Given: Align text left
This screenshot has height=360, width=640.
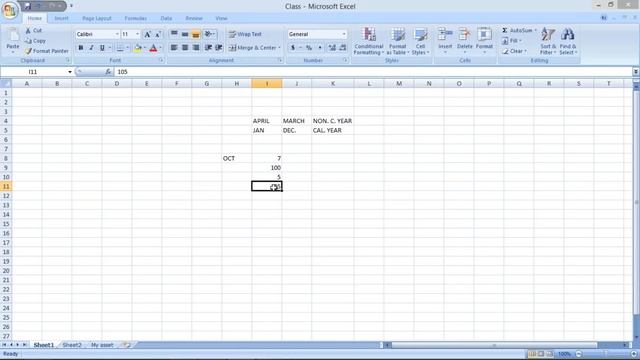Looking at the screenshot, I should [174, 48].
